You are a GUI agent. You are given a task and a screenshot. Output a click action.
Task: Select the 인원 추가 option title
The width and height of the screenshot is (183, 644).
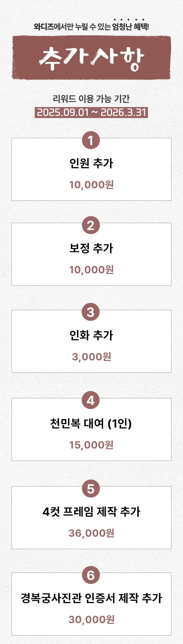(91, 163)
